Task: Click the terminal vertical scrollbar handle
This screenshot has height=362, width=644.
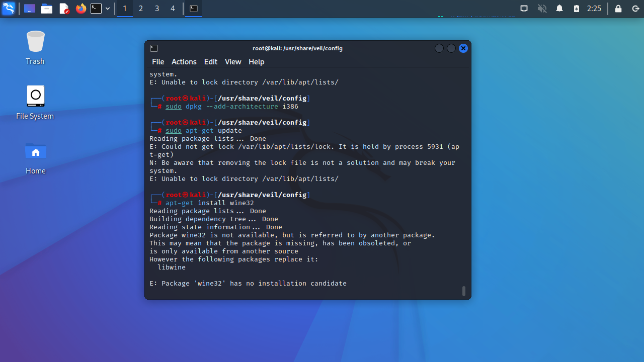Action: [464, 291]
